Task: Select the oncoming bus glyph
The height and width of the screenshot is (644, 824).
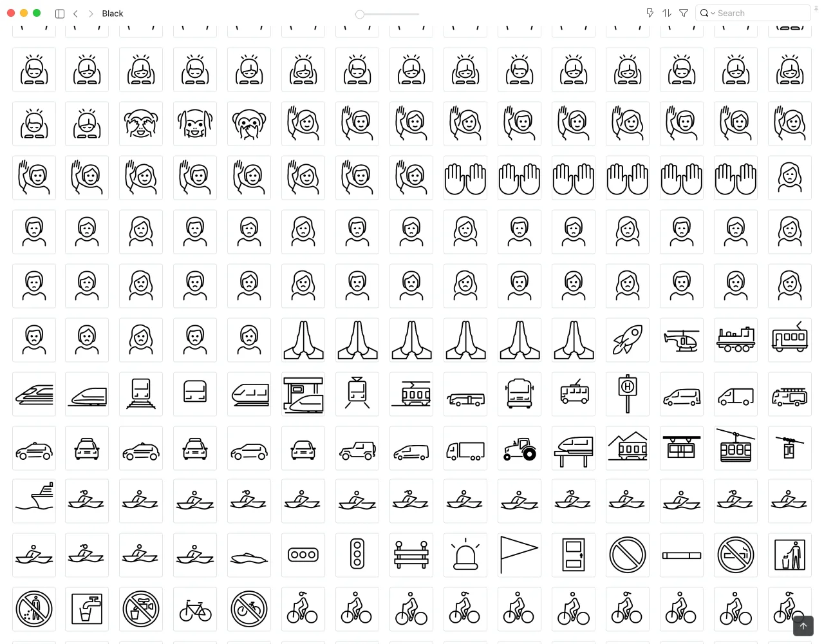Action: [520, 394]
